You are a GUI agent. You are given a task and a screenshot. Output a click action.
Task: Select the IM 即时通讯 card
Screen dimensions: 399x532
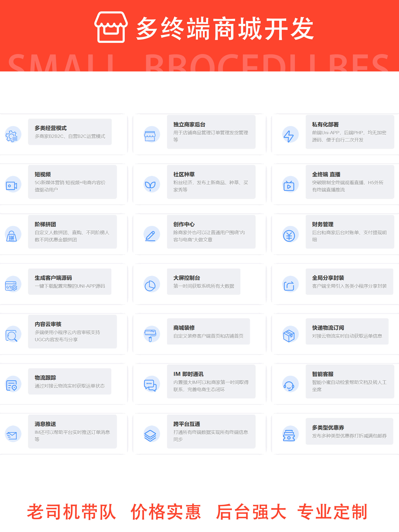tap(211, 382)
